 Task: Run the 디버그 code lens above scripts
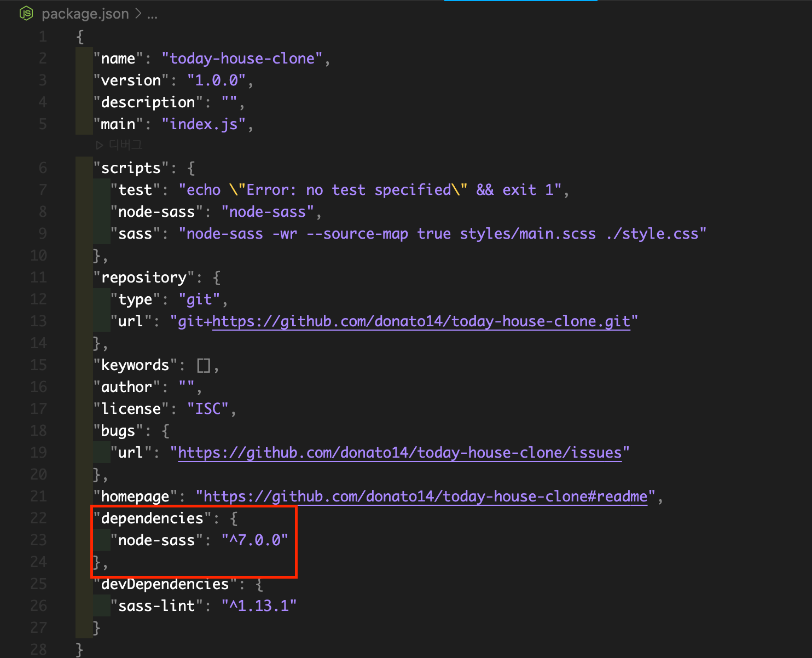(119, 145)
